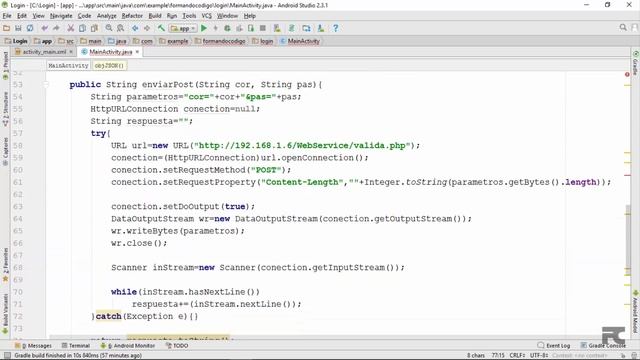
Task: Open the Messages tool window
Action: click(x=33, y=346)
